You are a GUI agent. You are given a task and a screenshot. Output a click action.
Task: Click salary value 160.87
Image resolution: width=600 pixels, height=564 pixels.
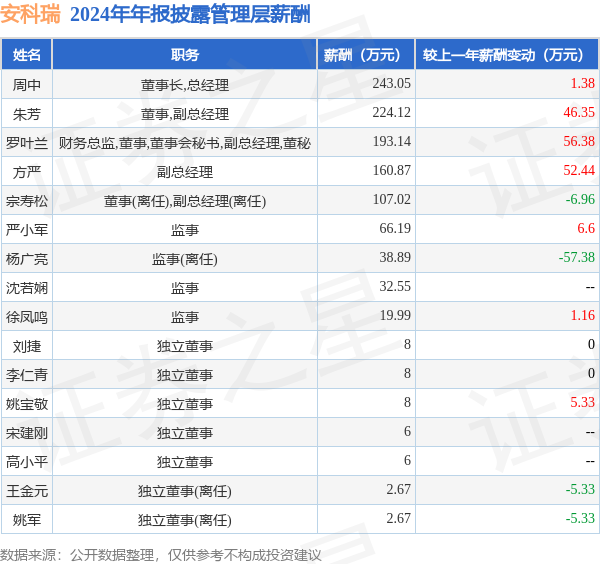pos(391,170)
